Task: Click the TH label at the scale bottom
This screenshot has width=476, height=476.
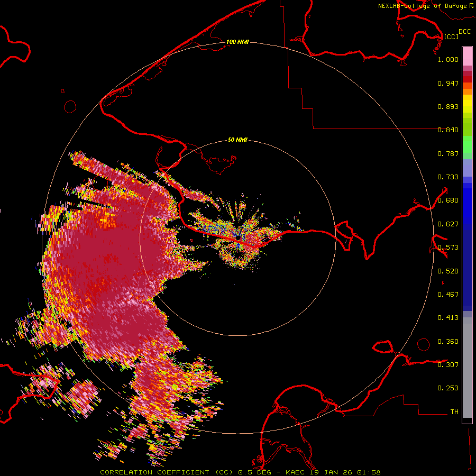Action: pyautogui.click(x=454, y=412)
